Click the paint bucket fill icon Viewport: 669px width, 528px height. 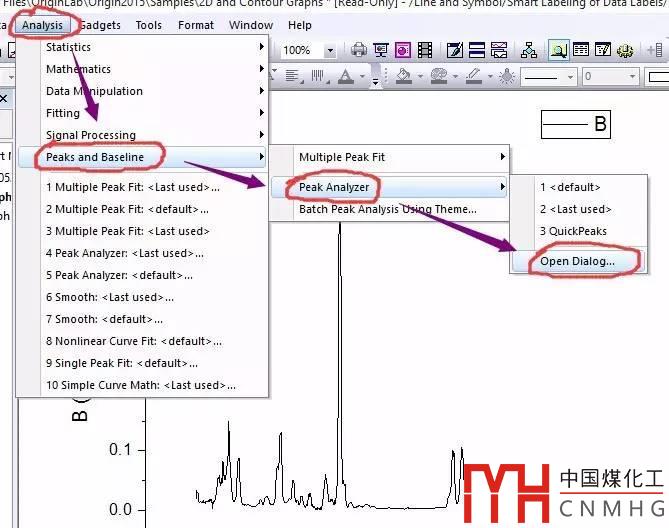(403, 76)
